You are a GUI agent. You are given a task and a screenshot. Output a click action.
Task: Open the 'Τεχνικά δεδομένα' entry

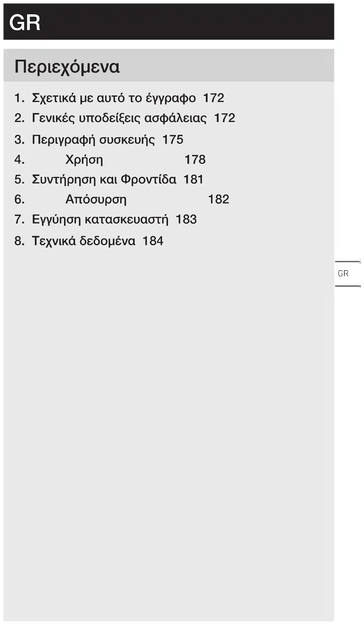(x=84, y=241)
